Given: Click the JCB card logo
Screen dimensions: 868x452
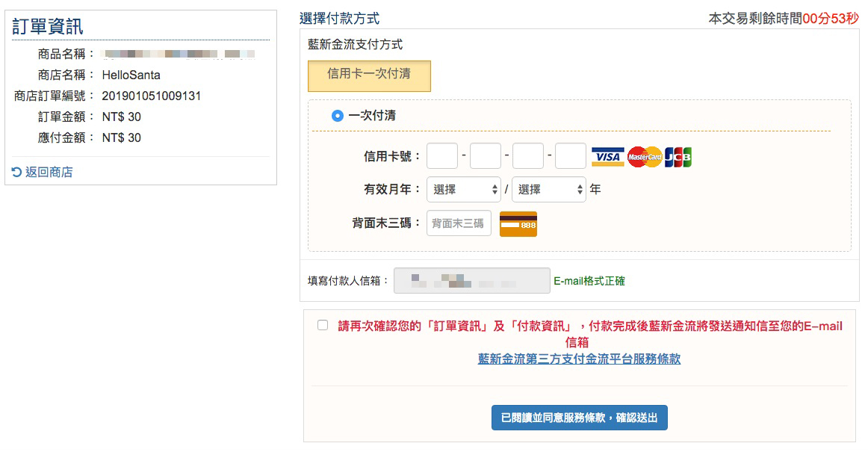Looking at the screenshot, I should tap(678, 157).
